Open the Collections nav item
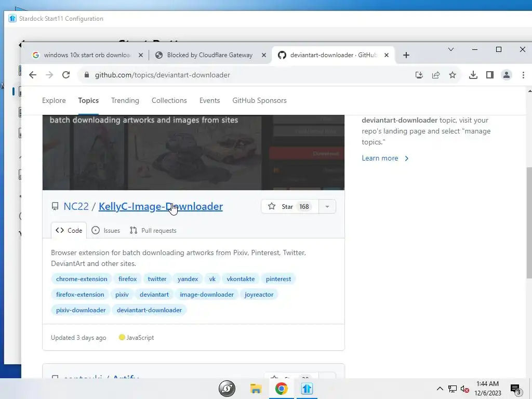Image resolution: width=532 pixels, height=399 pixels. [169, 100]
